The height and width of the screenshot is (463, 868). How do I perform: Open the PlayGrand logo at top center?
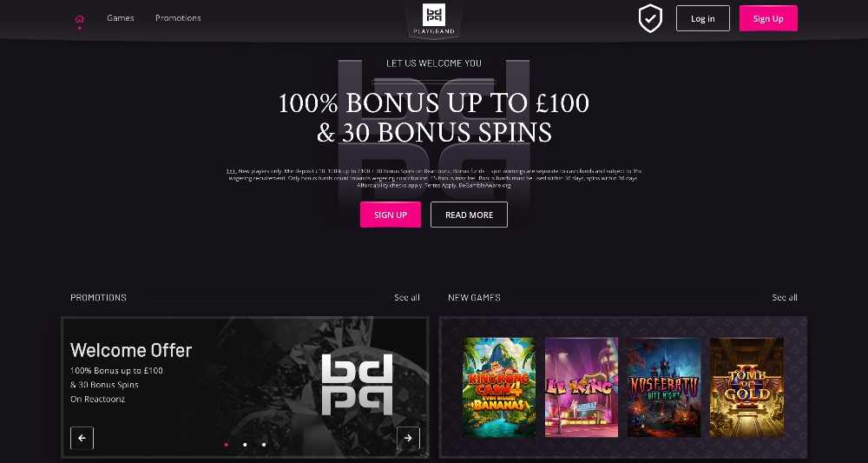(x=433, y=20)
